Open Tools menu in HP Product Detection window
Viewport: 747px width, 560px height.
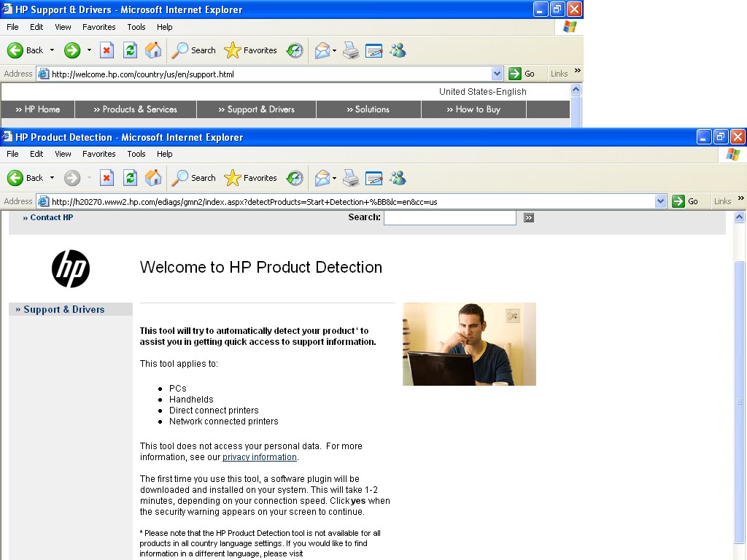[136, 154]
